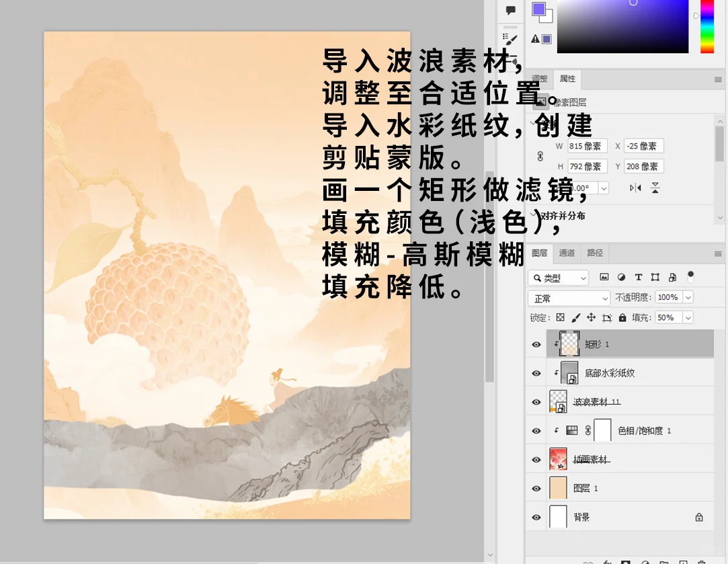Click the Y position field 208 像素
The height and width of the screenshot is (564, 728).
tap(644, 166)
